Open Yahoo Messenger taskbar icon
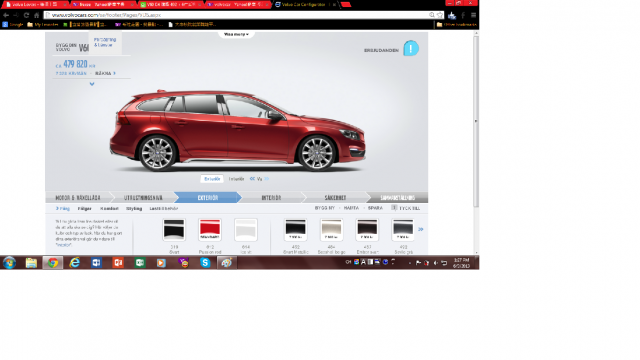The height and width of the screenshot is (360, 640). [183, 262]
